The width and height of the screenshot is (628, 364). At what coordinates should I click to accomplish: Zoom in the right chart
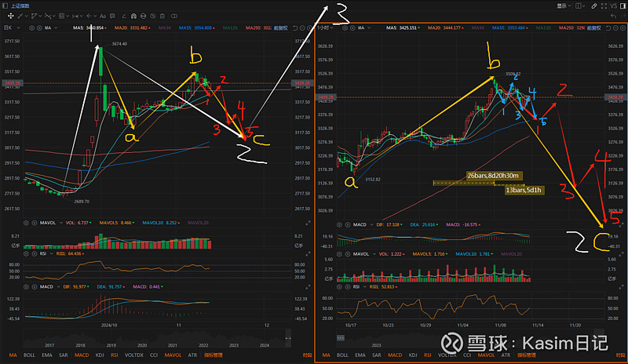pos(623,28)
